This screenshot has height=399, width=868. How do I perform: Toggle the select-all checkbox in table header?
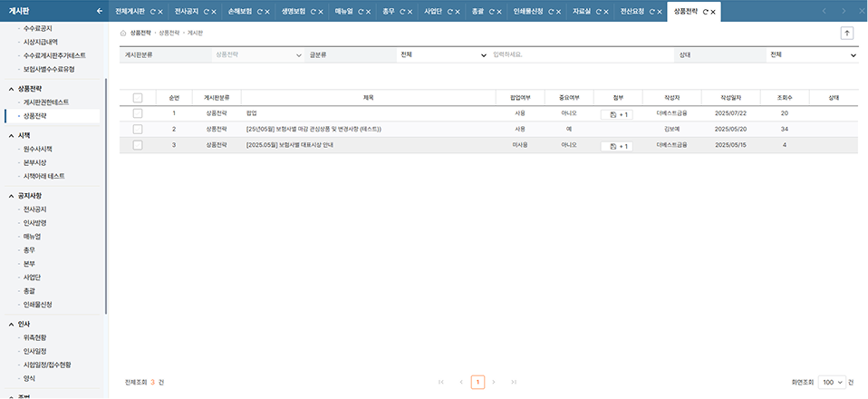pyautogui.click(x=138, y=98)
